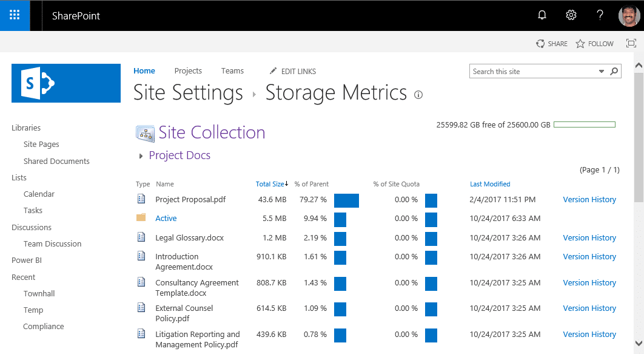The width and height of the screenshot is (644, 354).
Task: Click the notifications bell icon
Action: (542, 15)
